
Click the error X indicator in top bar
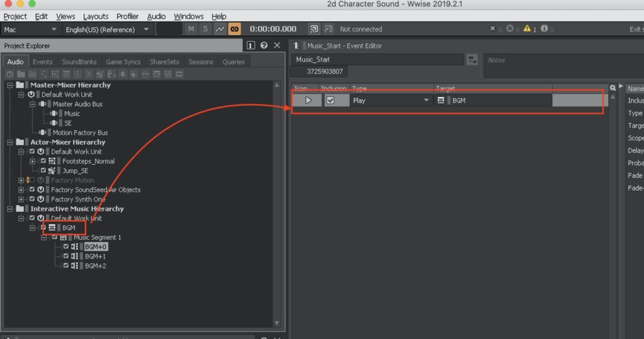(492, 28)
